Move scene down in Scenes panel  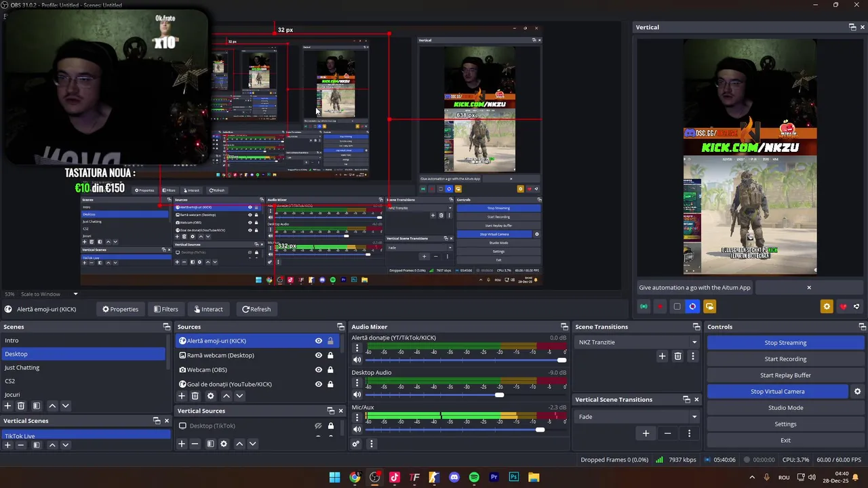65,405
